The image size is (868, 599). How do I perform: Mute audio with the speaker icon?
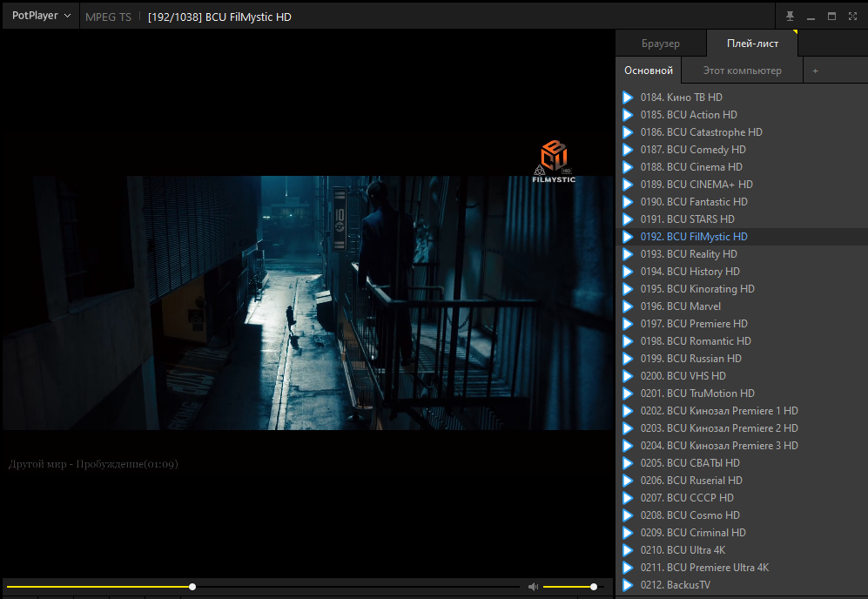coord(533,587)
